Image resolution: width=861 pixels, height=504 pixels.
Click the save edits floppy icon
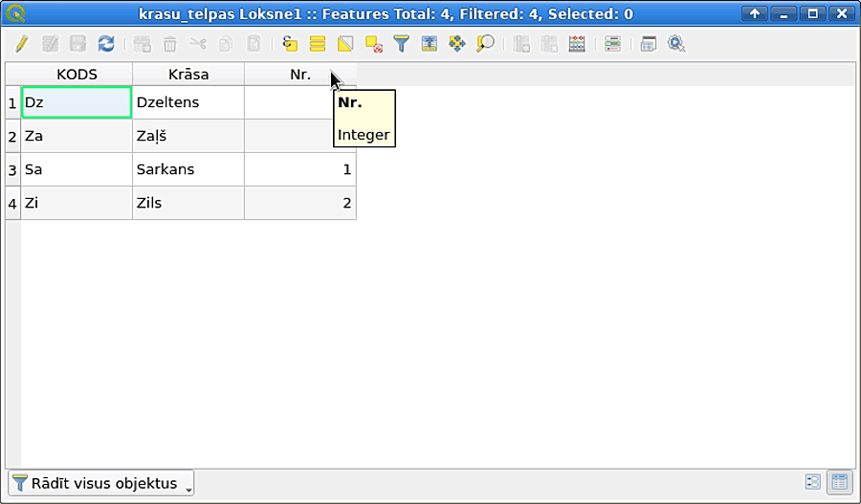[x=78, y=43]
